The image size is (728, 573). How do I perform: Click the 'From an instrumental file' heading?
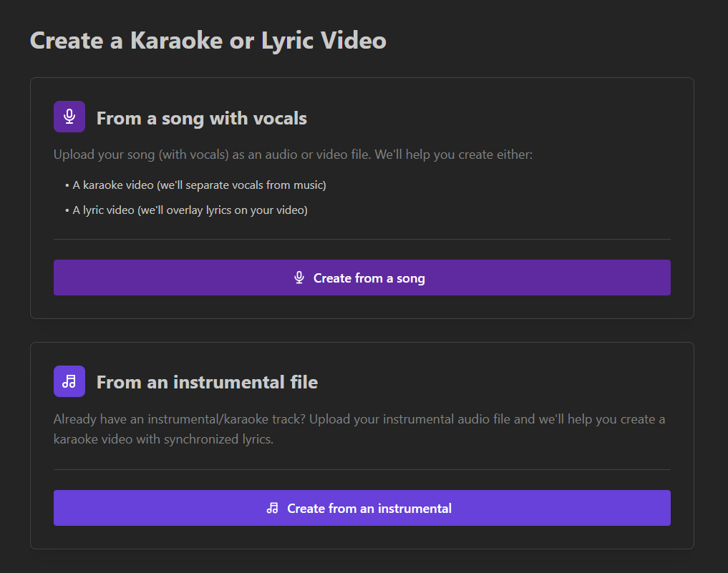(207, 382)
